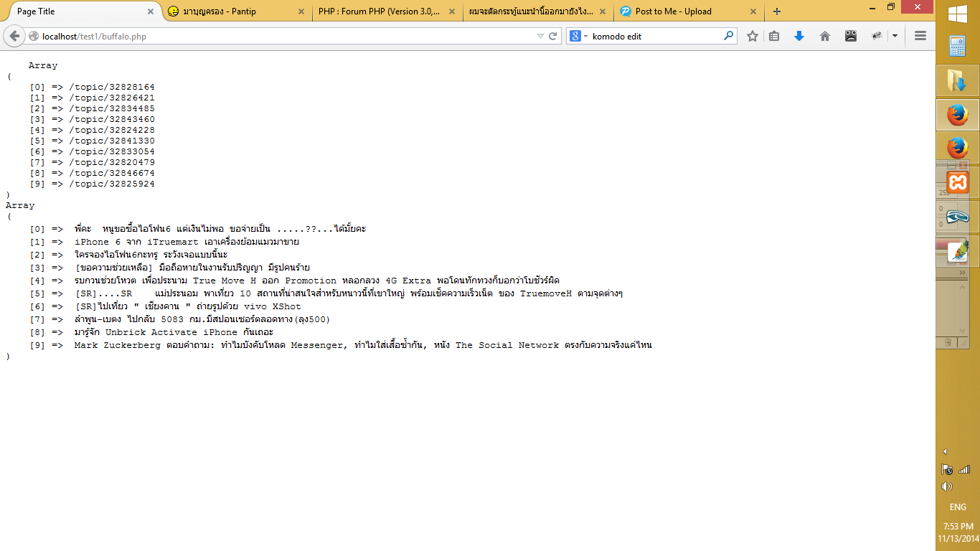
Task: Click the line mentioning TruemoveH
Action: (349, 293)
